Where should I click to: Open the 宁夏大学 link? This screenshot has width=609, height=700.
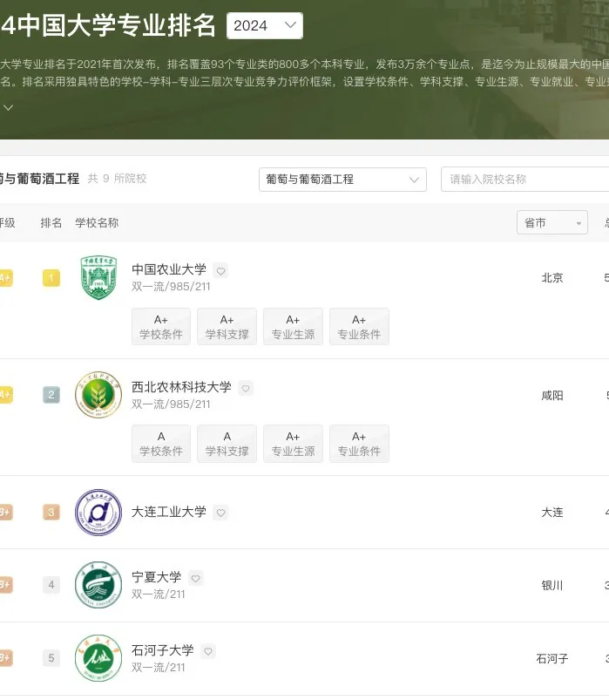point(157,577)
